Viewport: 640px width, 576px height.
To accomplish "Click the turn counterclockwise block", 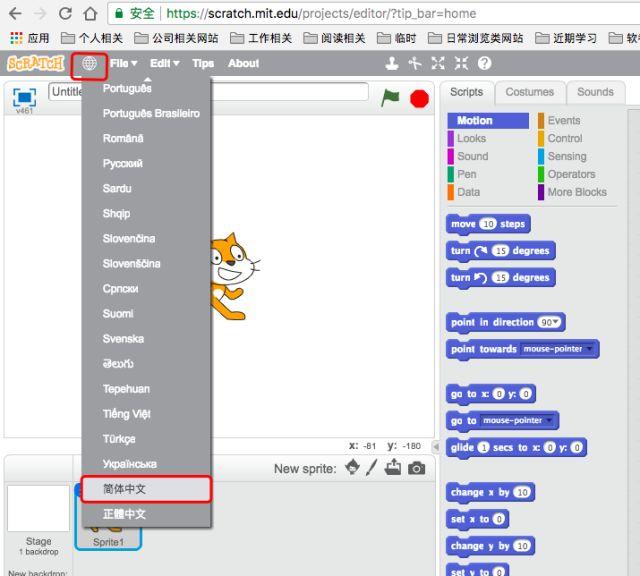I will tap(501, 278).
